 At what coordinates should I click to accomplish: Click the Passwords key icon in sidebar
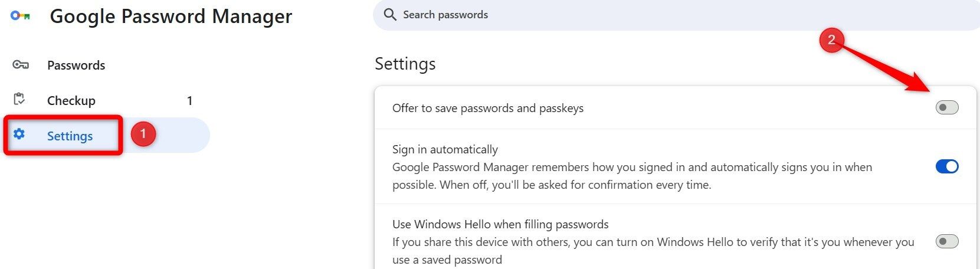coord(20,65)
